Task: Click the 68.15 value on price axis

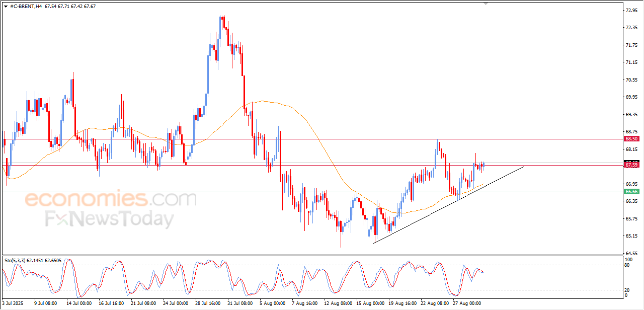Action: [x=631, y=149]
